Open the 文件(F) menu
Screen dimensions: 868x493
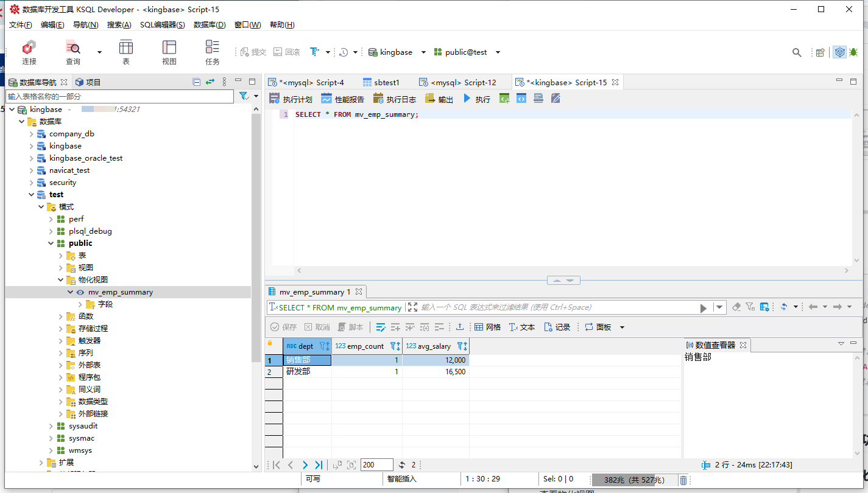click(x=20, y=25)
